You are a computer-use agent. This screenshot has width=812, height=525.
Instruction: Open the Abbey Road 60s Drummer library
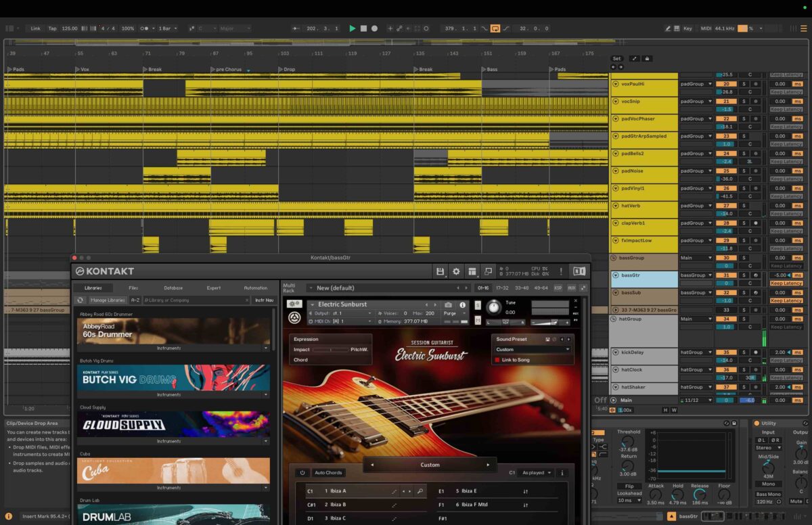173,331
